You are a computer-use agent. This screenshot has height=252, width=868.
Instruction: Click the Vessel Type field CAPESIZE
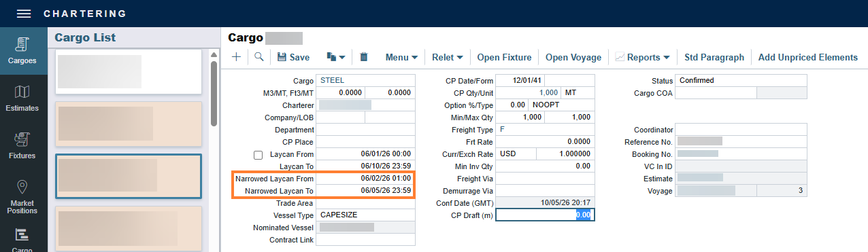[365, 215]
